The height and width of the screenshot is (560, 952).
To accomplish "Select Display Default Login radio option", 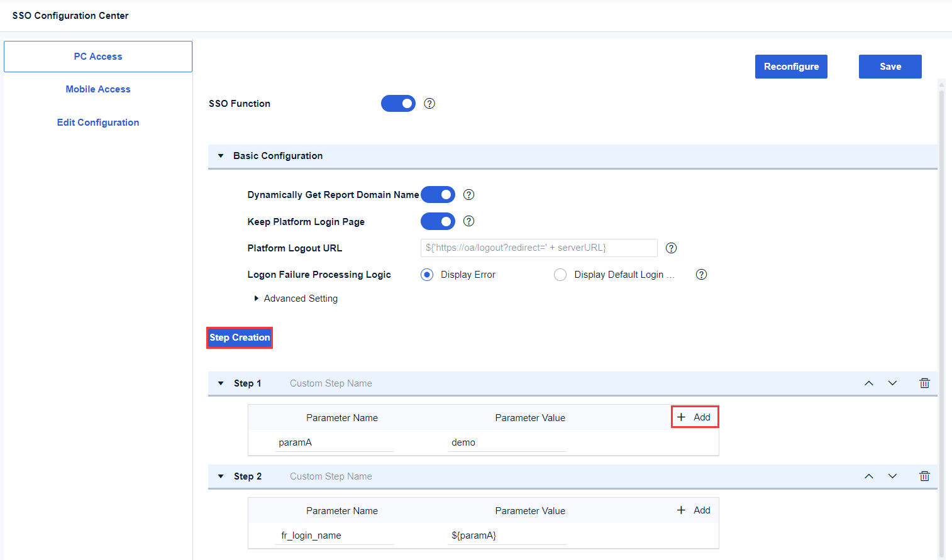I will pyautogui.click(x=560, y=275).
